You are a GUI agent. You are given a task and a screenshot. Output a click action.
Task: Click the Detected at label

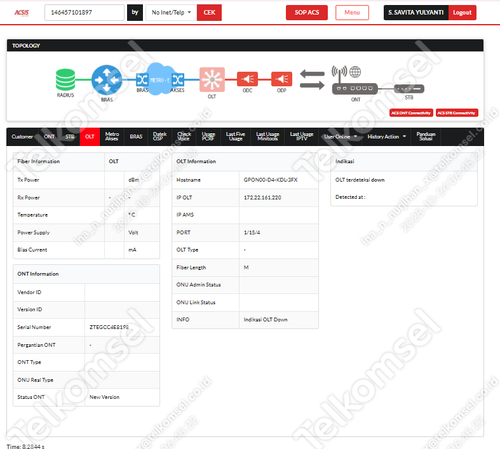(x=350, y=197)
